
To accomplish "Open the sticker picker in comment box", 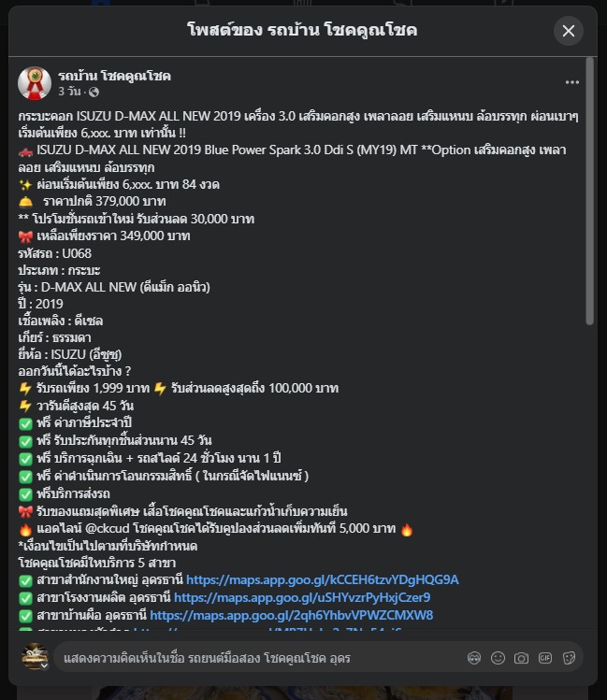I will pos(569,658).
